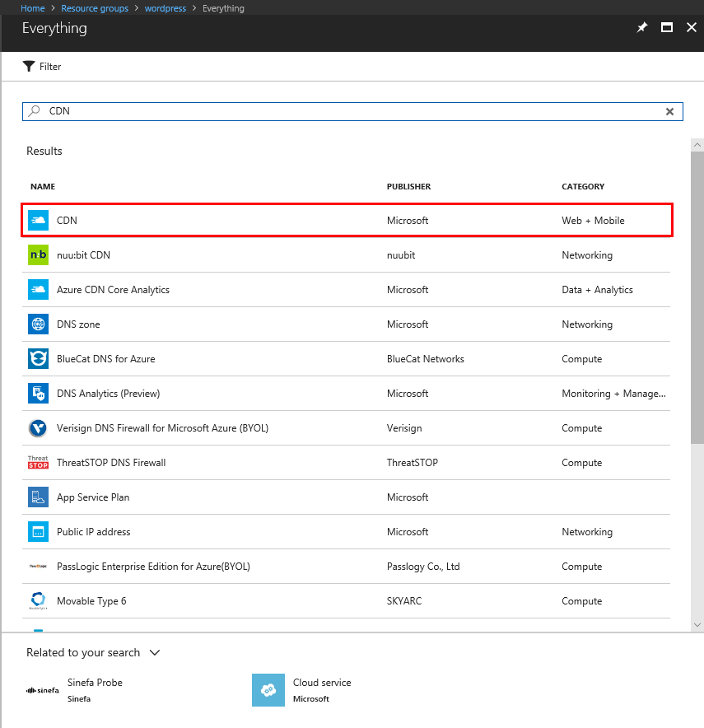Click in the CDN search field
The width and height of the screenshot is (704, 728).
[x=352, y=111]
